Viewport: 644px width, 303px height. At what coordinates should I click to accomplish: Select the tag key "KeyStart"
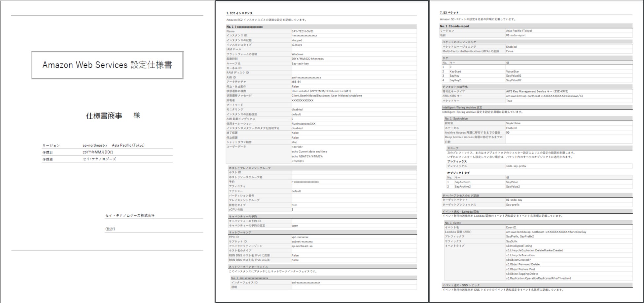455,71
